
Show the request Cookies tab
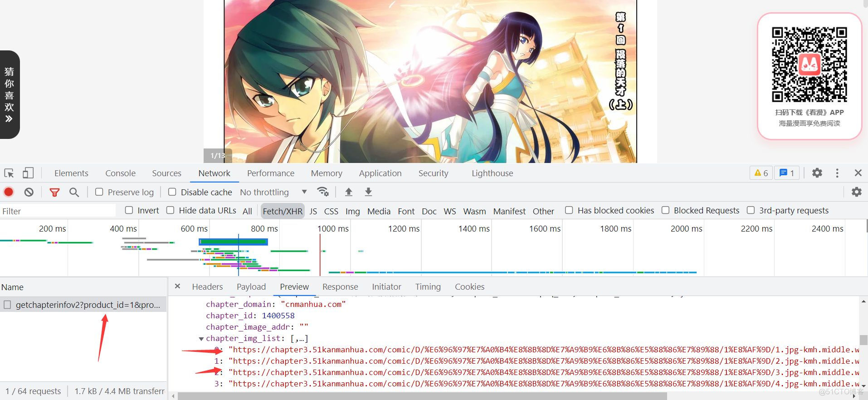click(x=469, y=286)
